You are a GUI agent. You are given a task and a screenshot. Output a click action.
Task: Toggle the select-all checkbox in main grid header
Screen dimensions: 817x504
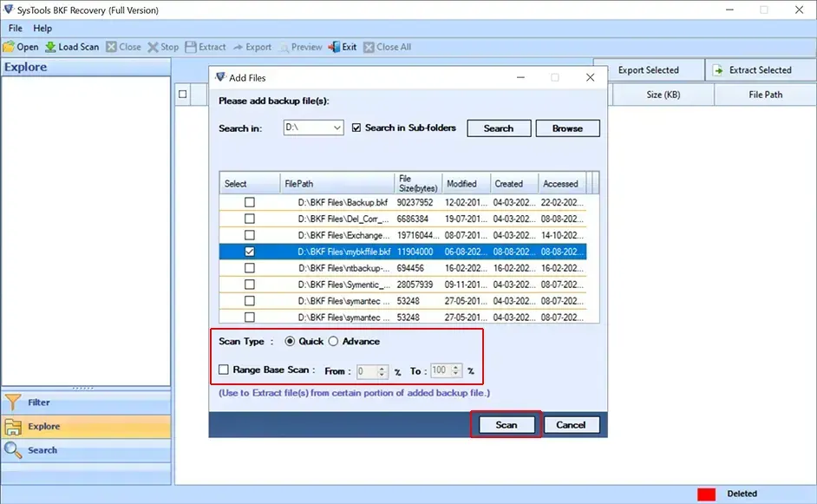click(182, 95)
